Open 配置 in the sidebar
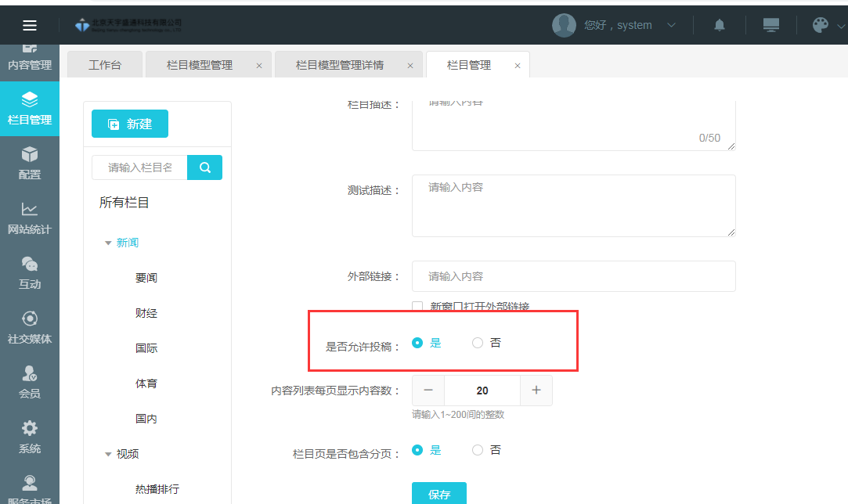 tap(30, 164)
